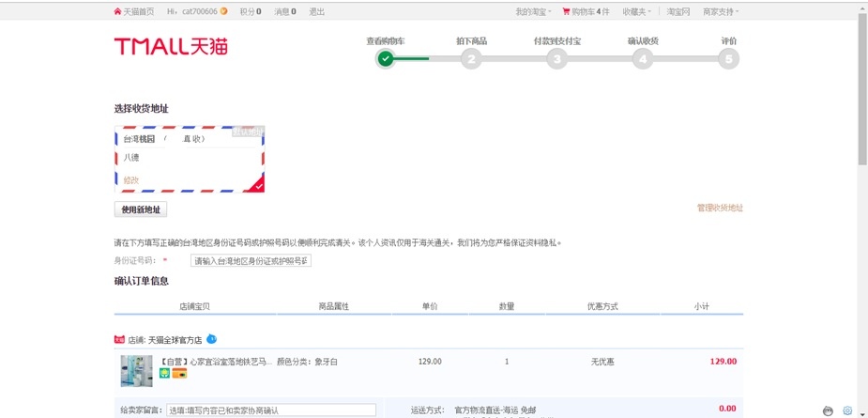Screen dimensions: 868x418
Task: Click the TMALL 天猫 logo
Action: coord(171,47)
